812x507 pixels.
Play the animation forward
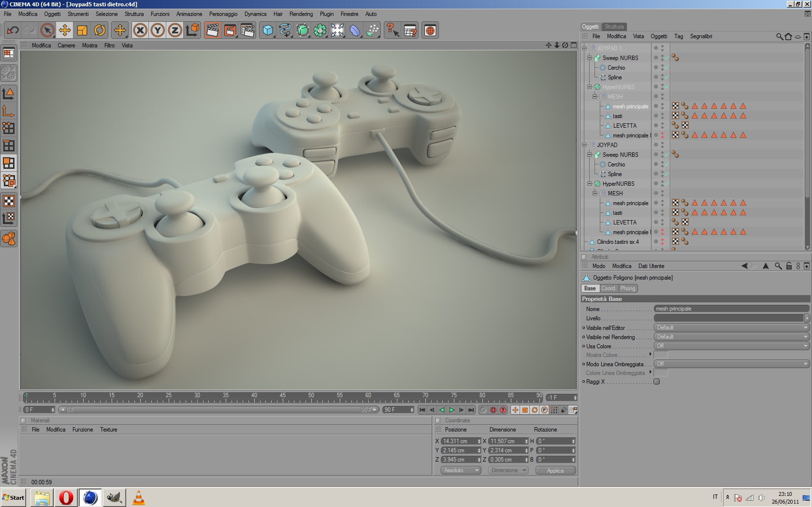tap(451, 410)
